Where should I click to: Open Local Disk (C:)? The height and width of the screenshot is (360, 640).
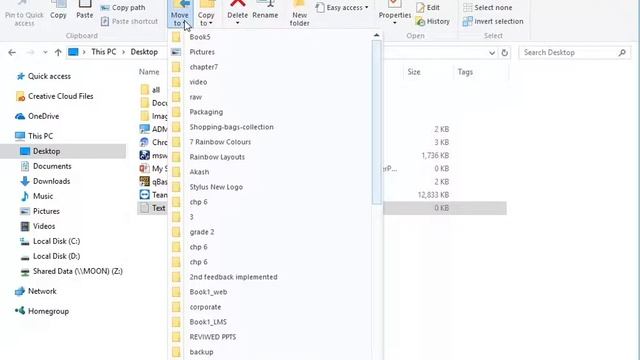[x=50, y=241]
